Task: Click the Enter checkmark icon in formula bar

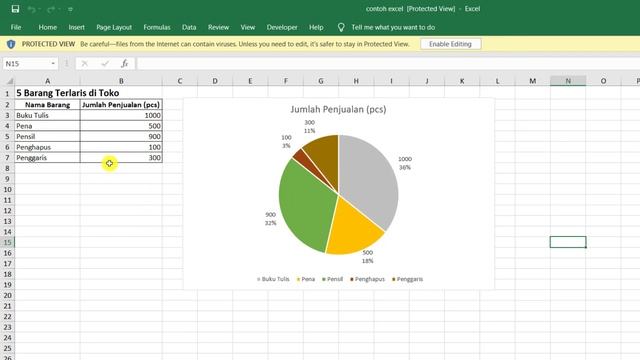Action: (105, 64)
